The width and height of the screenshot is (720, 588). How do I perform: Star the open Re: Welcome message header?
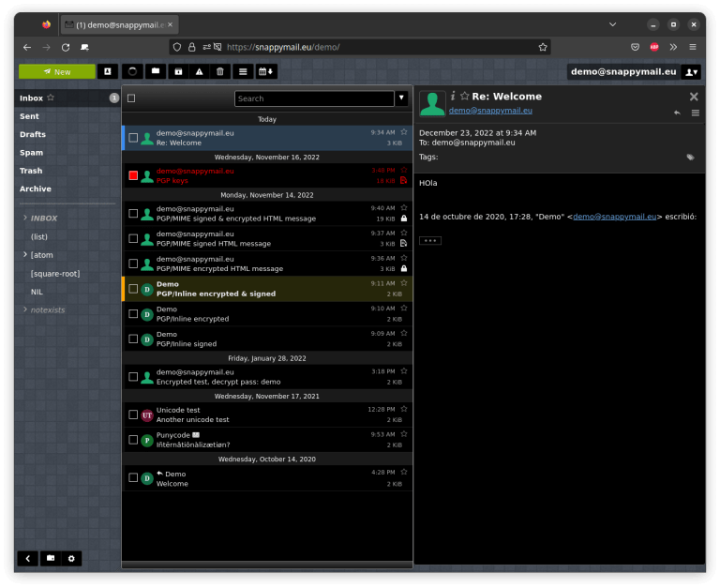(465, 96)
